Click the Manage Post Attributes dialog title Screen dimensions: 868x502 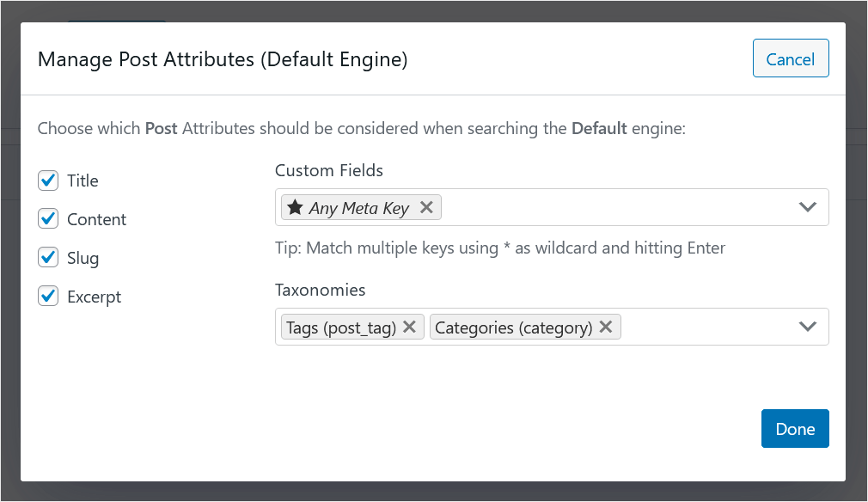(223, 59)
